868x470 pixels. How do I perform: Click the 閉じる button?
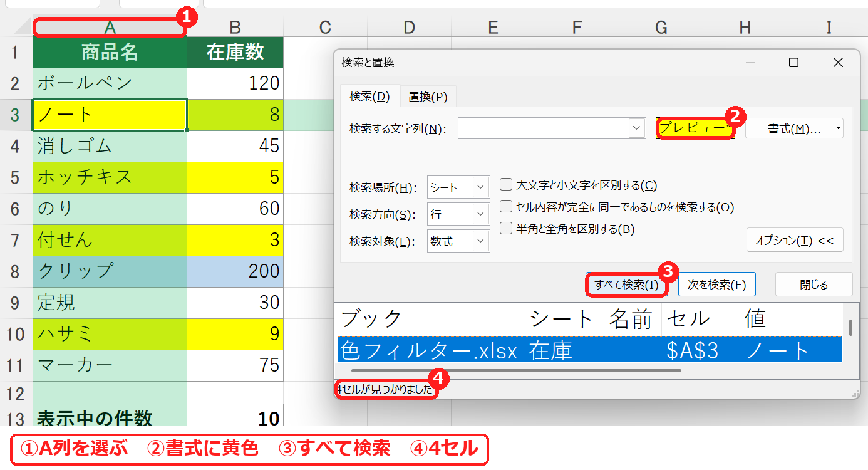pos(814,285)
